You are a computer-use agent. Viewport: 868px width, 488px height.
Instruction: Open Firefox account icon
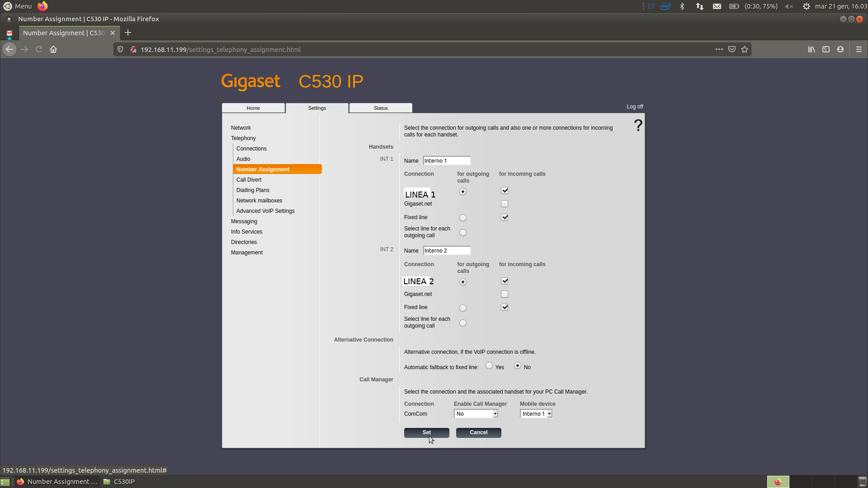pyautogui.click(x=840, y=49)
